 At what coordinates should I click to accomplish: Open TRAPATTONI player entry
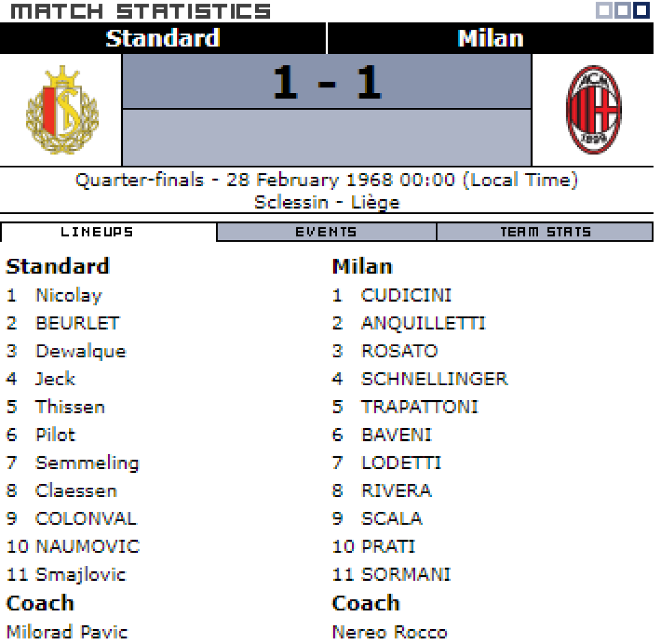(419, 407)
